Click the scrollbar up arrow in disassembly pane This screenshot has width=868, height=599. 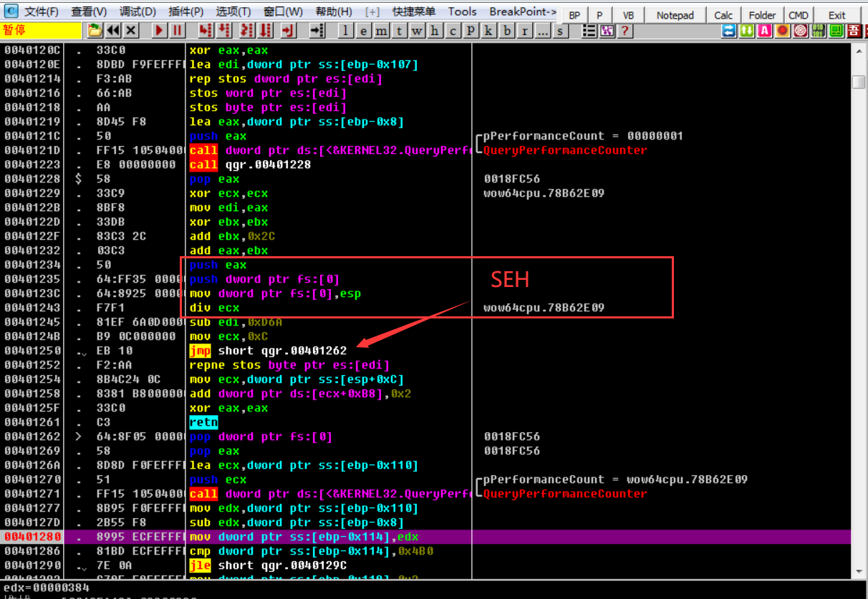859,50
